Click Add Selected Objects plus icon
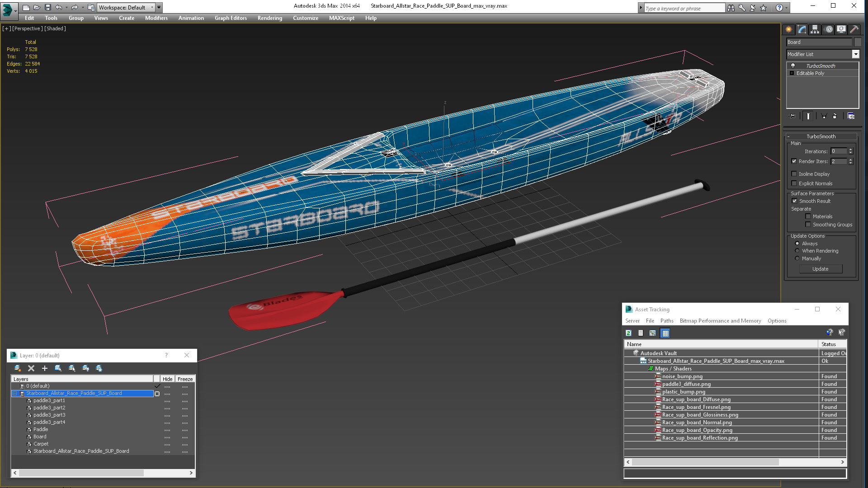 coord(45,368)
